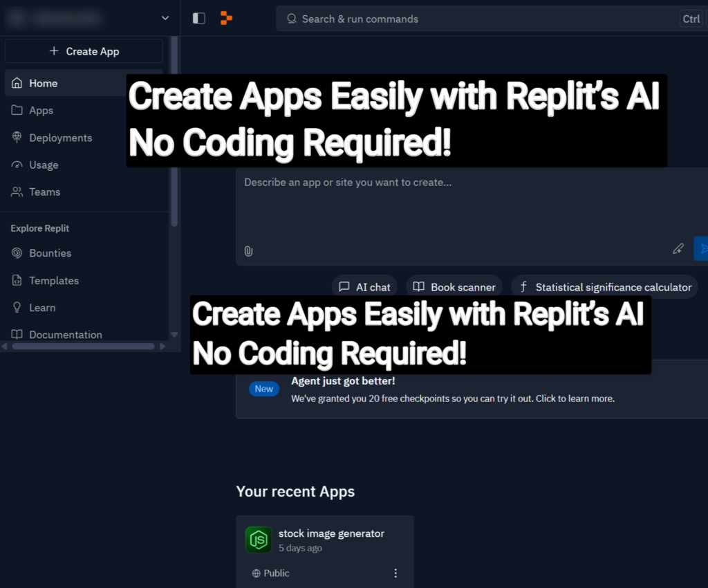Open Bounties target icon
The height and width of the screenshot is (588, 708).
tap(17, 253)
